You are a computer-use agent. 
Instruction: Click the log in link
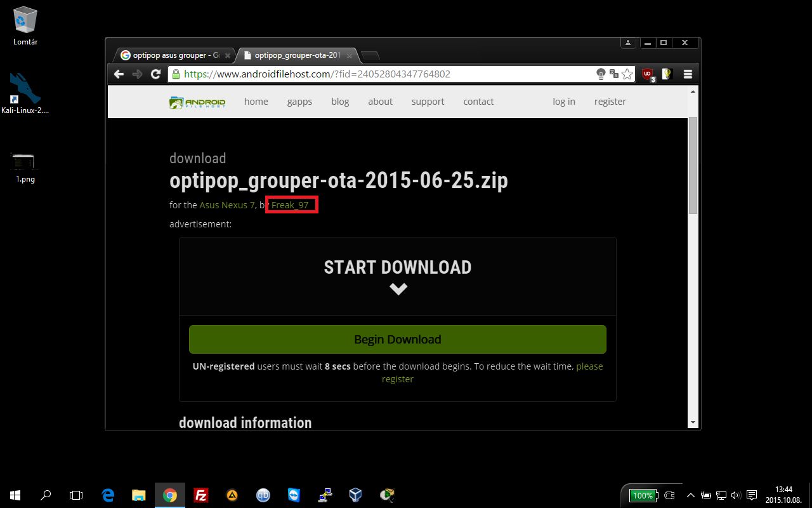(564, 102)
